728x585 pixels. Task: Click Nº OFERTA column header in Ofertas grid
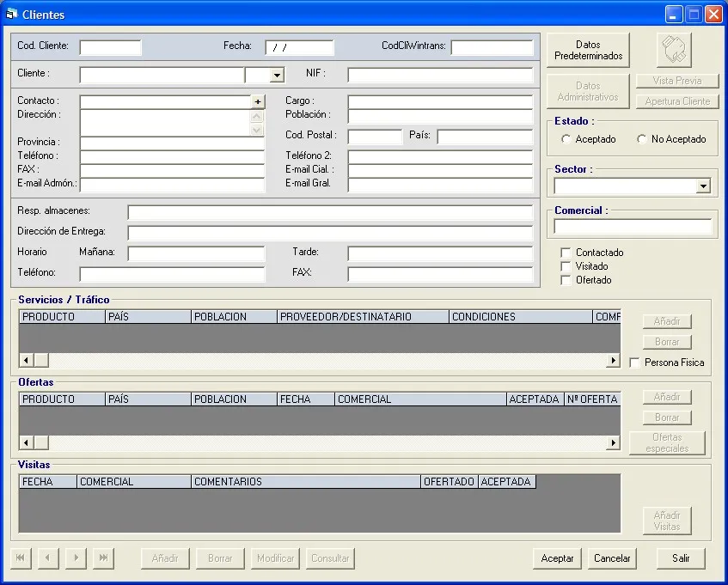point(592,399)
